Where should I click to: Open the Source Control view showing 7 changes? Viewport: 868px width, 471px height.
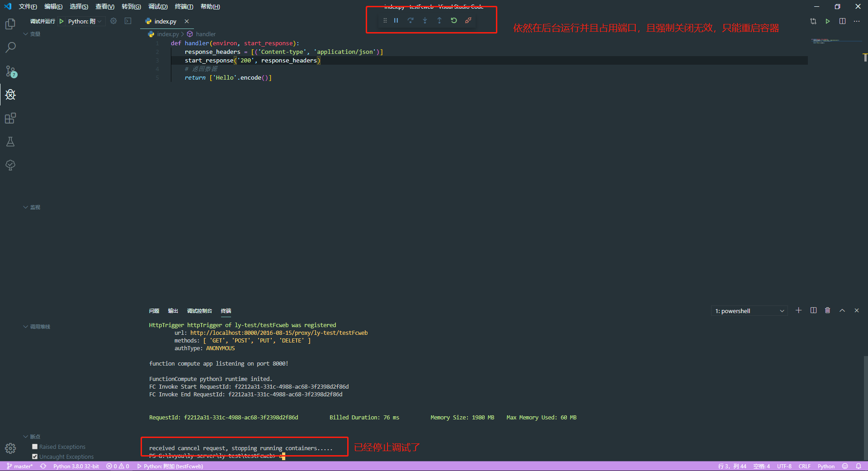pos(10,71)
